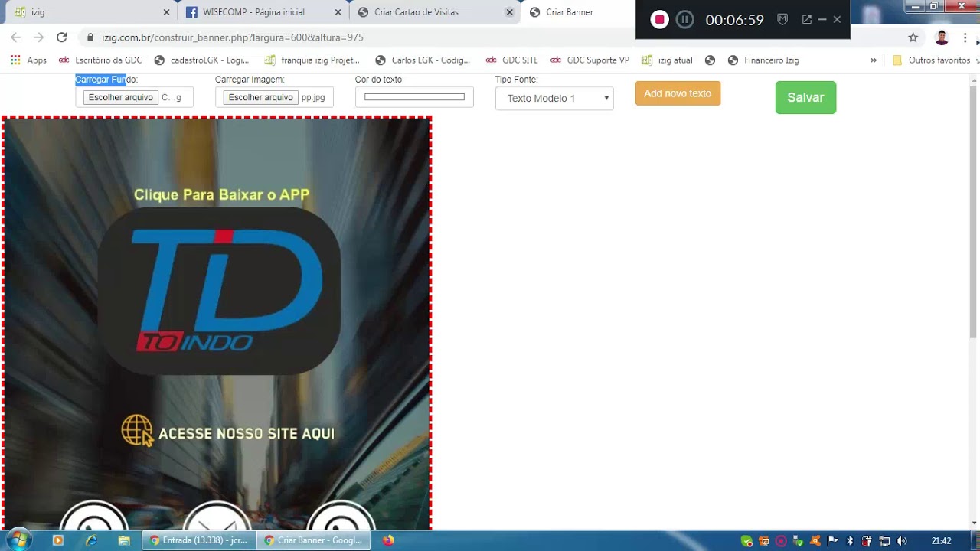Open File Explorer taskbar icon

124,540
